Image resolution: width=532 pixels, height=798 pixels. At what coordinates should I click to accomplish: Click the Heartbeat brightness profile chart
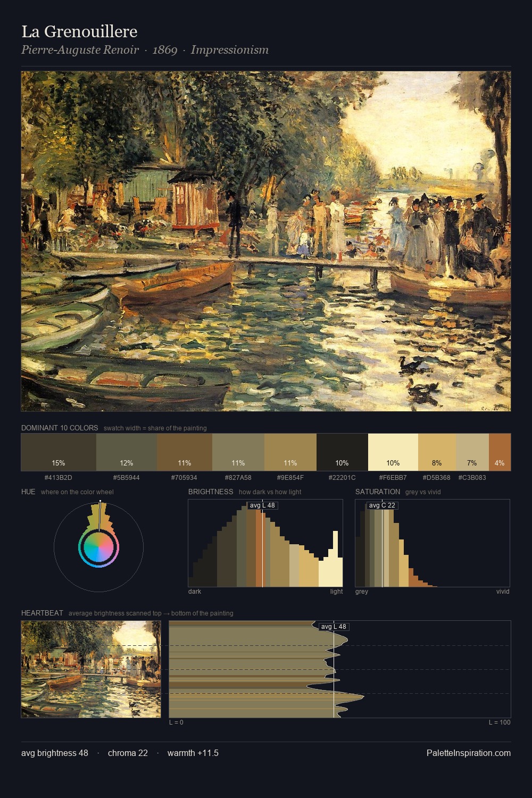tap(340, 669)
